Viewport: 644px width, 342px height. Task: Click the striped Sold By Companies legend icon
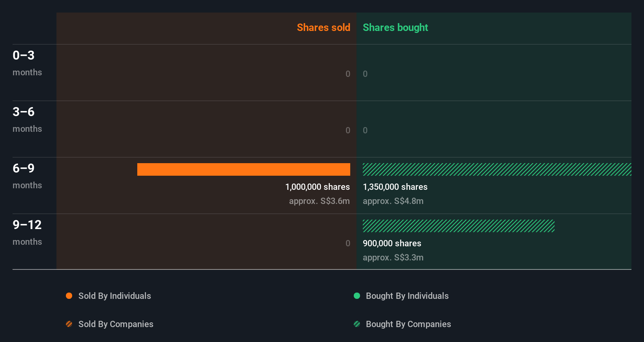click(69, 324)
